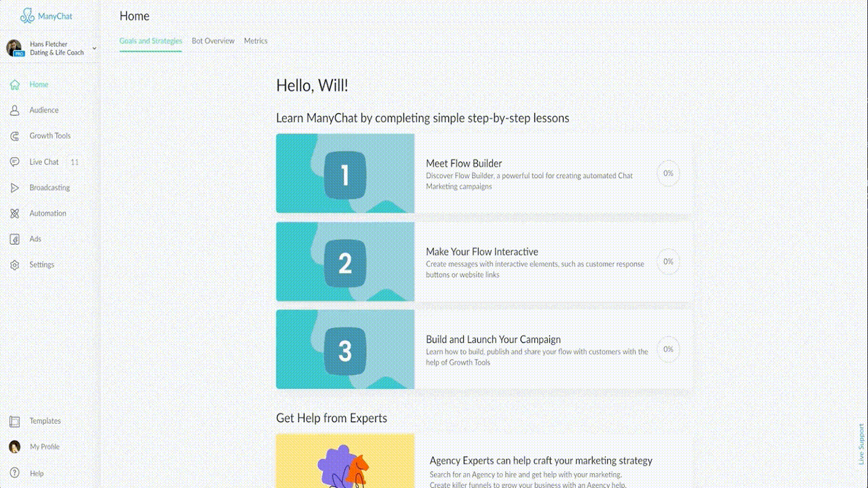The height and width of the screenshot is (488, 868).
Task: Click the Live Chat count 11 badge
Action: point(75,162)
